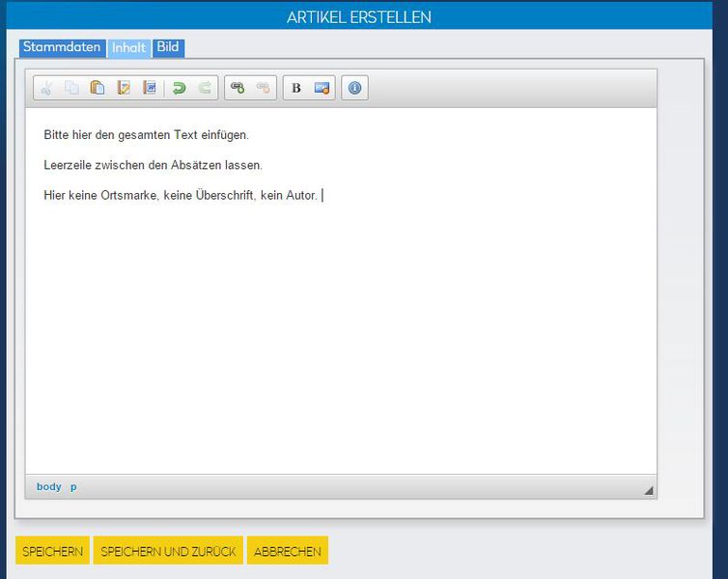728x579 pixels.
Task: Click the Copy icon in toolbar
Action: 71,88
